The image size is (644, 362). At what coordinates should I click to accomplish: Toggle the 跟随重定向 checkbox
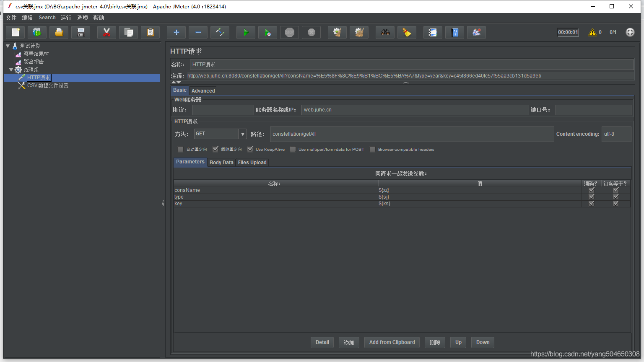point(216,149)
